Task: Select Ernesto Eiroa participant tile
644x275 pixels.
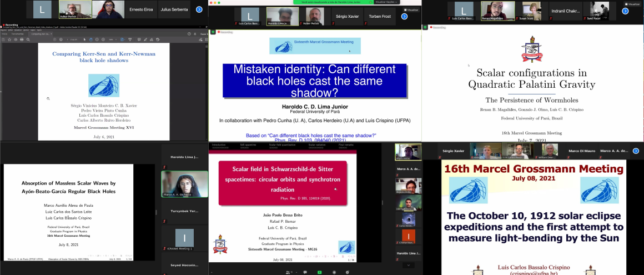Action: point(141,9)
